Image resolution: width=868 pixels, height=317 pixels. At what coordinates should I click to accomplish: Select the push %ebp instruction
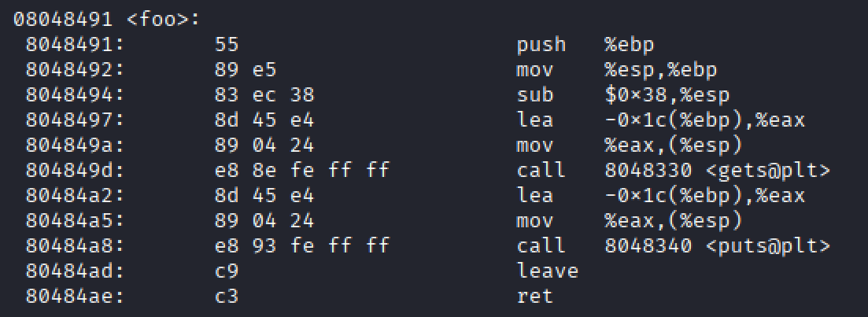tap(585, 45)
